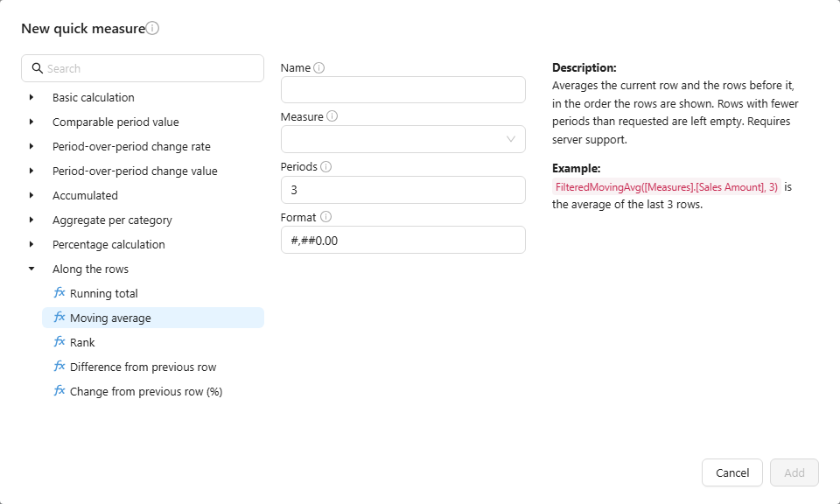Viewport: 840px width, 504px height.
Task: Click the fx icon beside Running total
Action: 59,293
